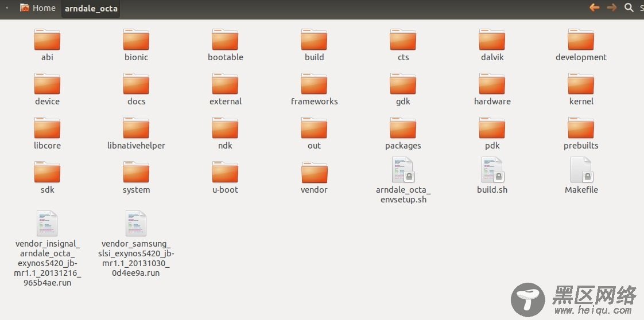The width and height of the screenshot is (644, 320).
Task: Select the frameworks folder icon
Action: (x=314, y=84)
